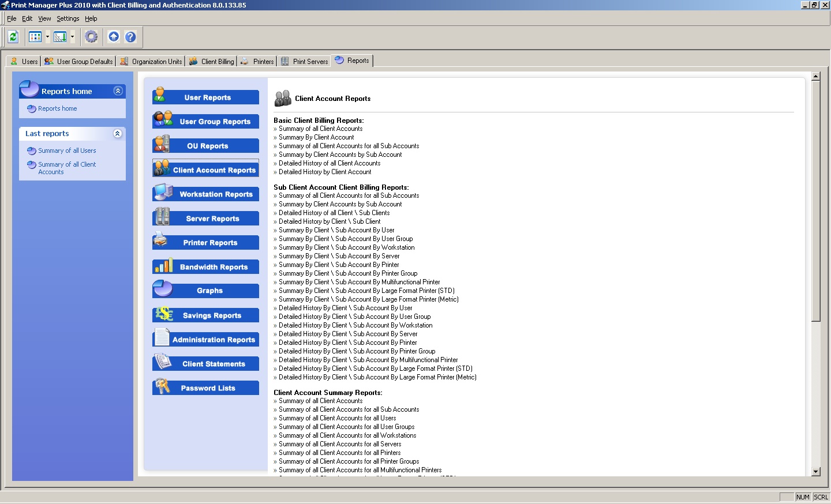This screenshot has height=504, width=831.
Task: Open the Reports home link in sidebar
Action: (57, 108)
